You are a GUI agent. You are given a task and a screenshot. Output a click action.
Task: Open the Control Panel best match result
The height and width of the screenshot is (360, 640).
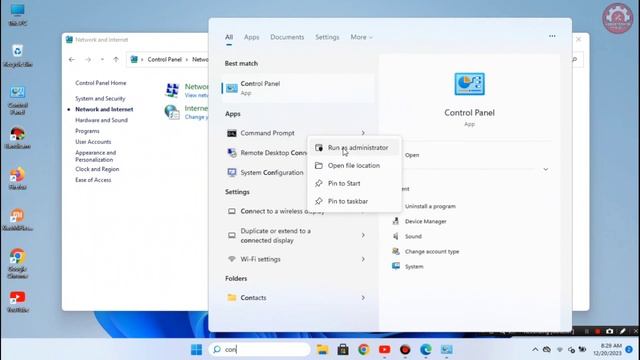(298, 88)
